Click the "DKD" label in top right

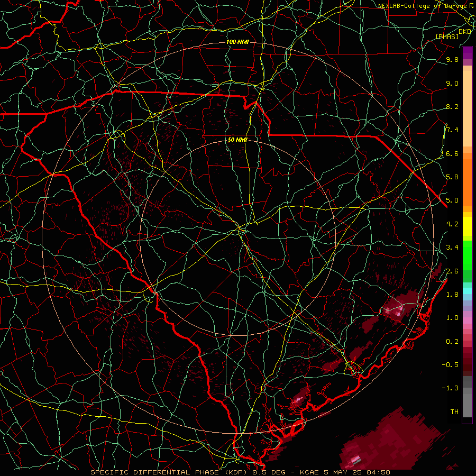pos(465,31)
